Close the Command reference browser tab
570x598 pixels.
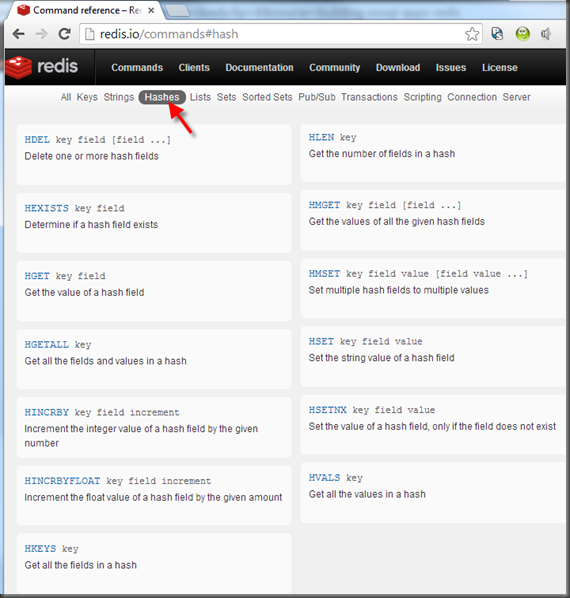point(151,10)
